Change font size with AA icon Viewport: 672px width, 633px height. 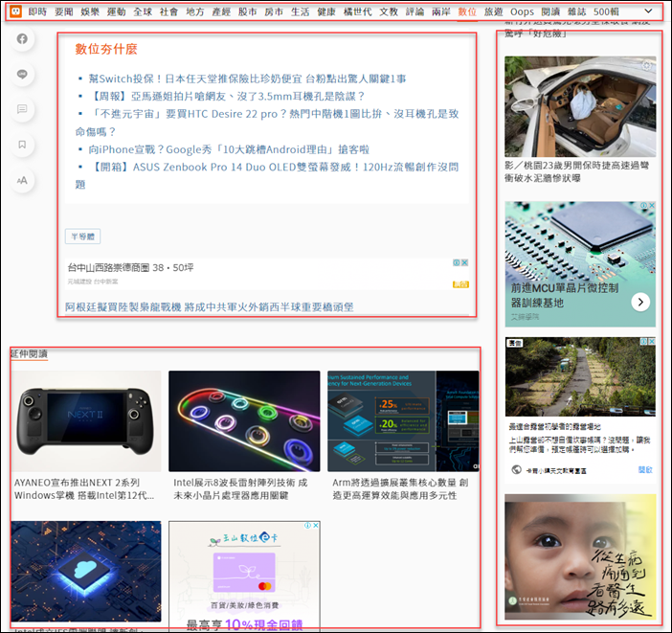coord(22,180)
